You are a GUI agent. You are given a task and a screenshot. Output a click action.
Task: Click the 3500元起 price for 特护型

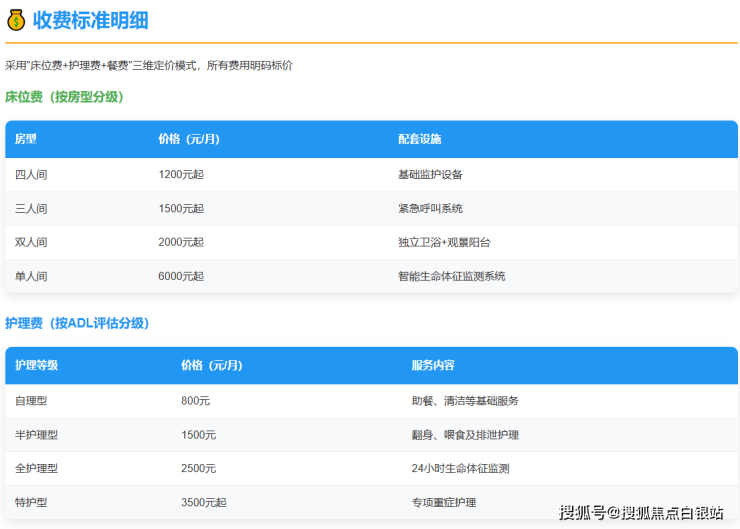(204, 502)
